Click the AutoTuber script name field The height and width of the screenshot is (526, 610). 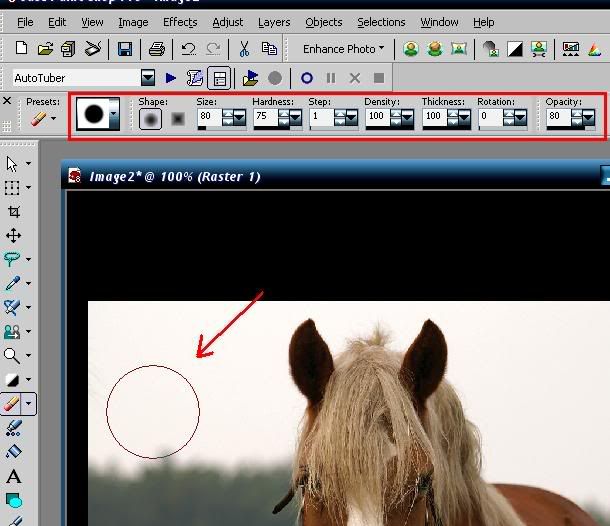click(x=77, y=78)
